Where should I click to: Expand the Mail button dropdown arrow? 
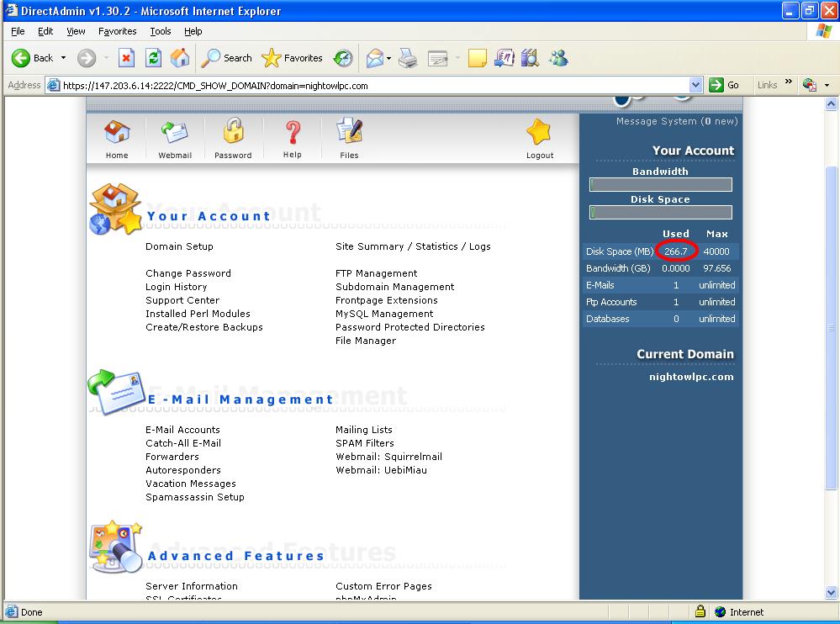[389, 58]
